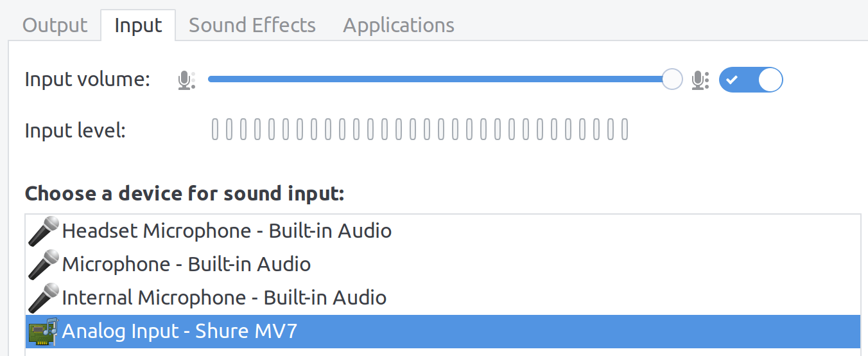
Task: Click the high-volume microphone icon
Action: 700,80
